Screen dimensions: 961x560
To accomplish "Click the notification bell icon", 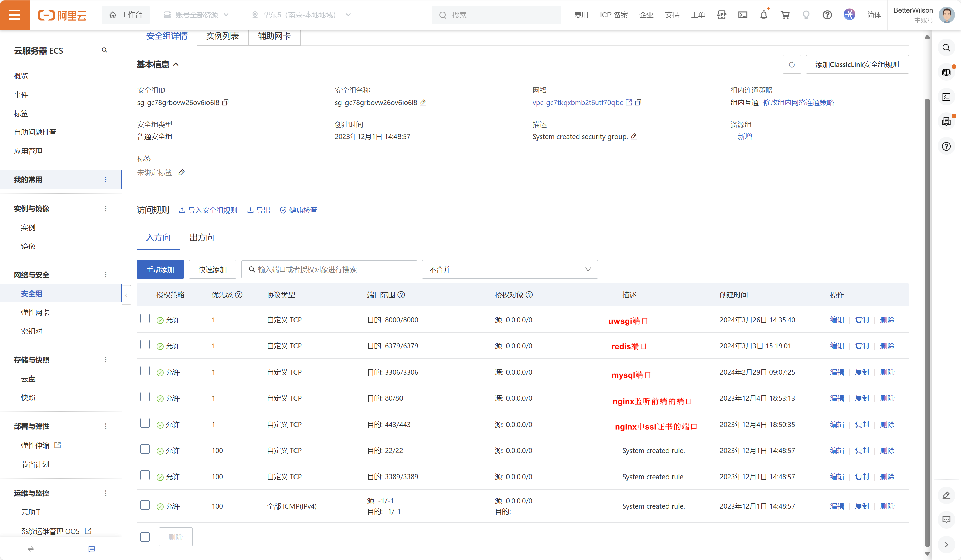I will coord(763,15).
